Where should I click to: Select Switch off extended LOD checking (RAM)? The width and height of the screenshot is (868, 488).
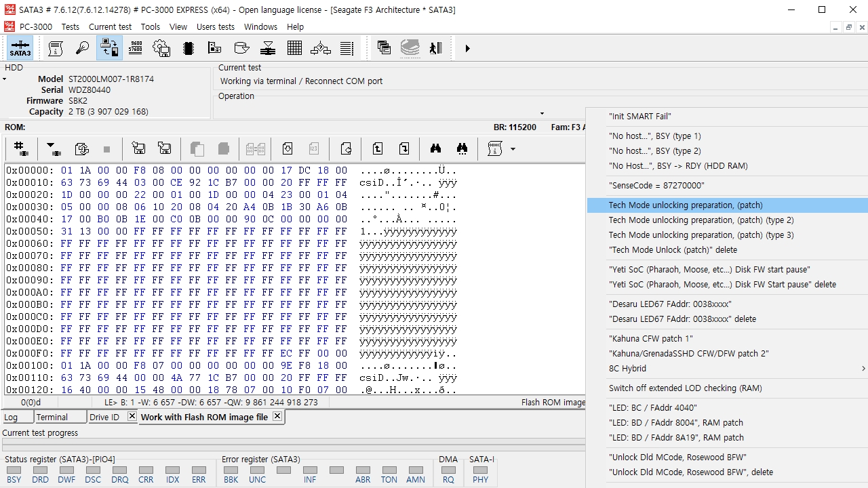685,388
